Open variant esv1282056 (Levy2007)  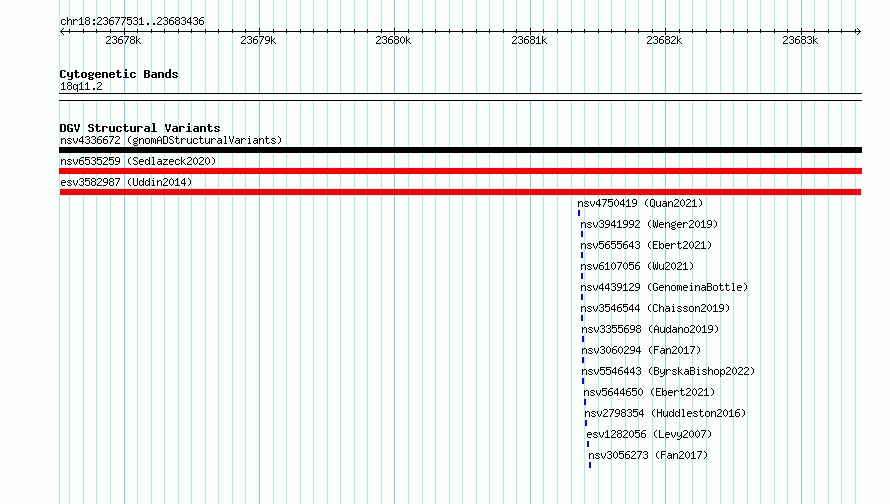(649, 434)
